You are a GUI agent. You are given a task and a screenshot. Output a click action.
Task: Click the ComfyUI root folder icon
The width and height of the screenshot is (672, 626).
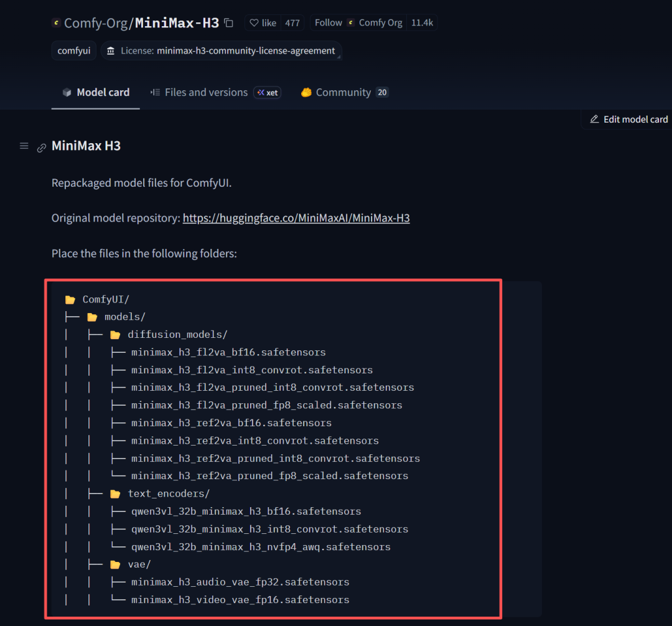tap(70, 299)
